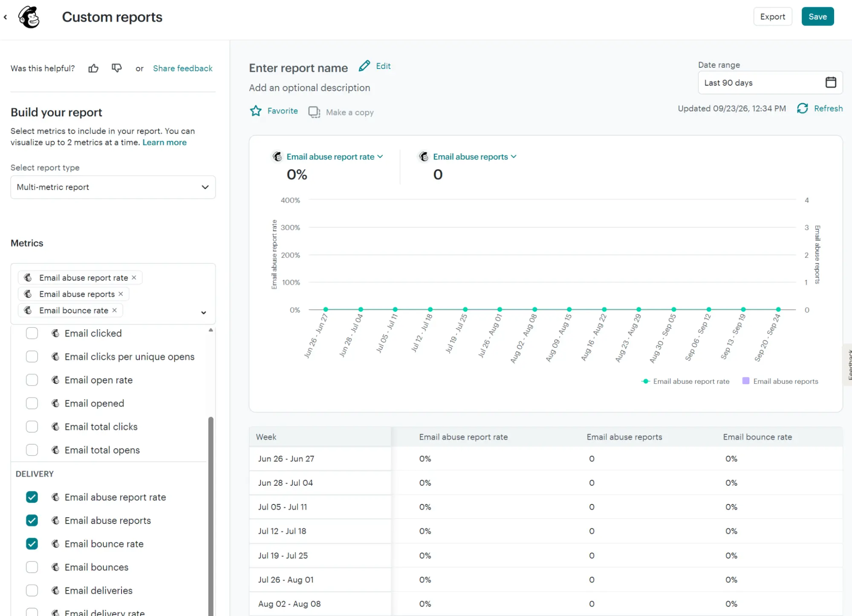Click Mailchimp icon next to Email bounces
852x616 pixels.
pyautogui.click(x=55, y=567)
